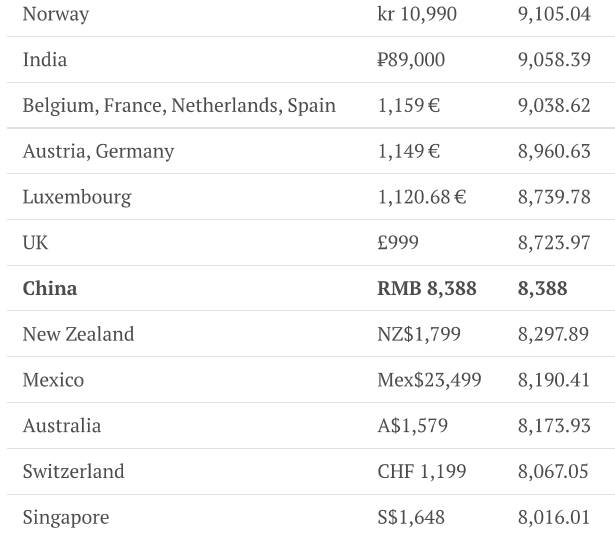Click the Singapore country cell
The image size is (615, 537).
click(x=66, y=518)
